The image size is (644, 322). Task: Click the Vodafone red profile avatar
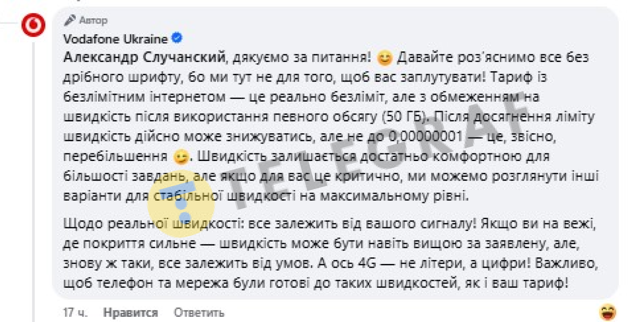click(34, 25)
